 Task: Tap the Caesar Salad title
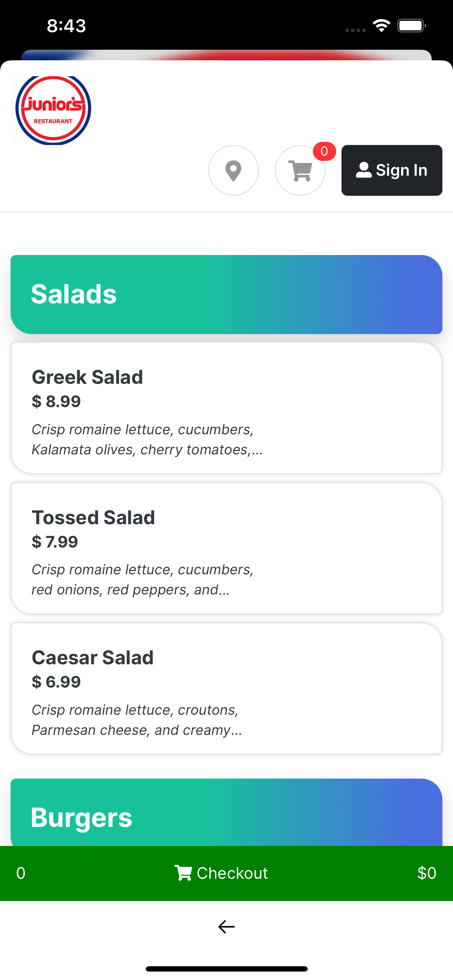click(x=92, y=658)
